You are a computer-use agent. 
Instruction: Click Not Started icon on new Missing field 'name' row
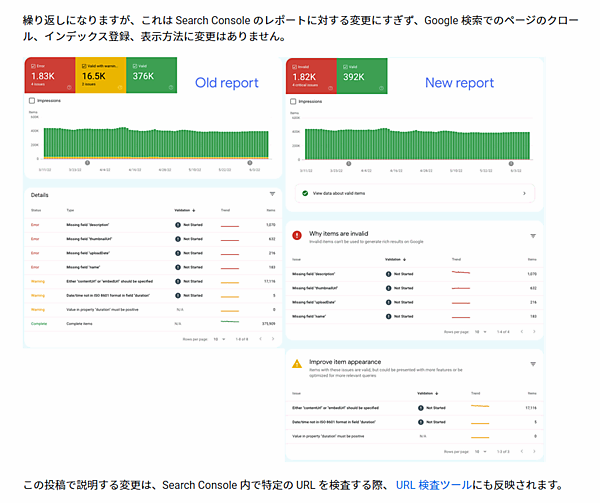point(388,316)
